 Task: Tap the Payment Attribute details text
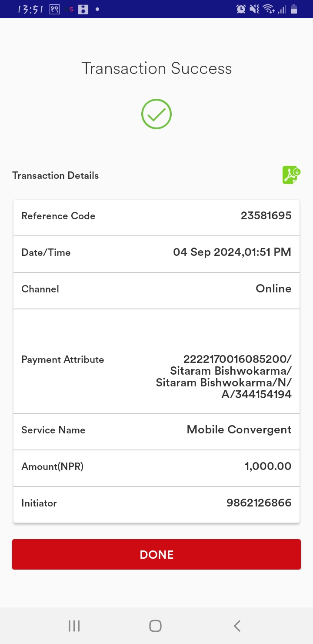click(224, 377)
